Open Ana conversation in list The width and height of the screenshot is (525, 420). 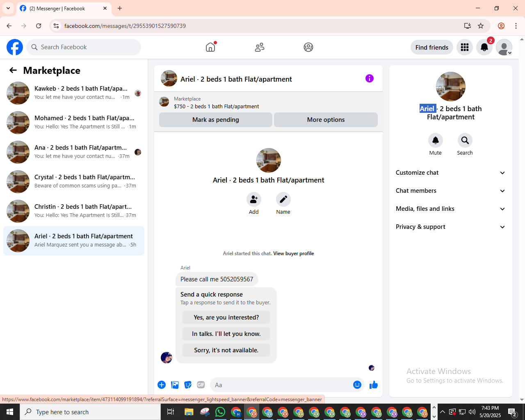[x=74, y=152]
